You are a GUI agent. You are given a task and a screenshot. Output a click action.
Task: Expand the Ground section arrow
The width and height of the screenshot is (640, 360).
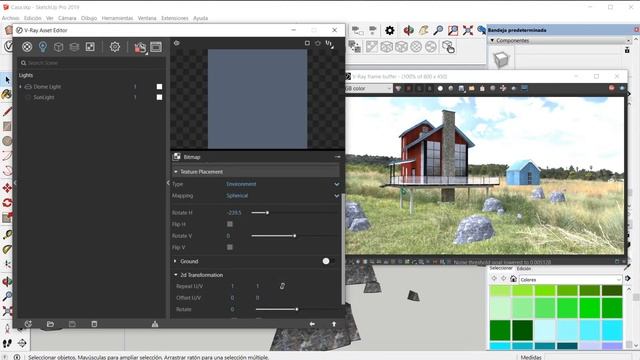point(176,261)
